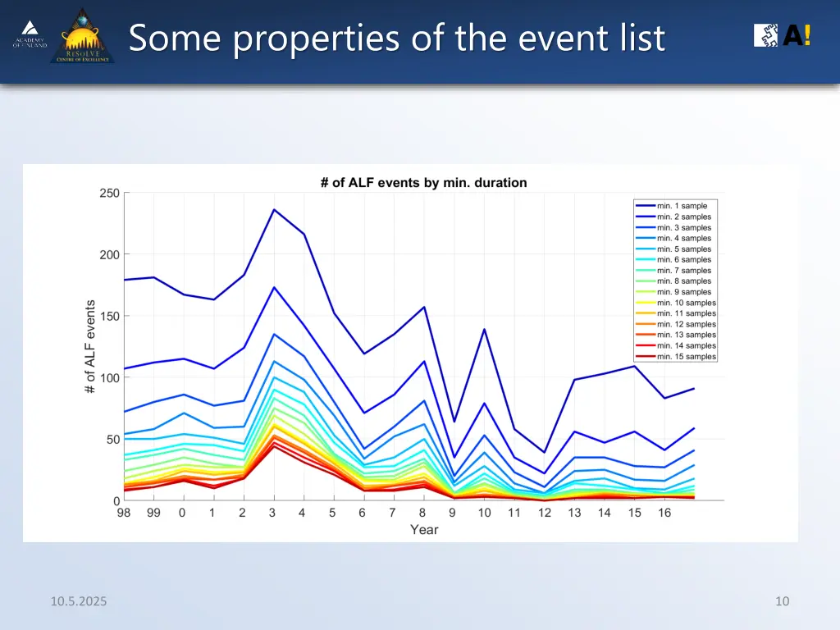Select legend entry 'min. 15 samples'
Image resolution: width=840 pixels, height=630 pixels.
coord(676,356)
